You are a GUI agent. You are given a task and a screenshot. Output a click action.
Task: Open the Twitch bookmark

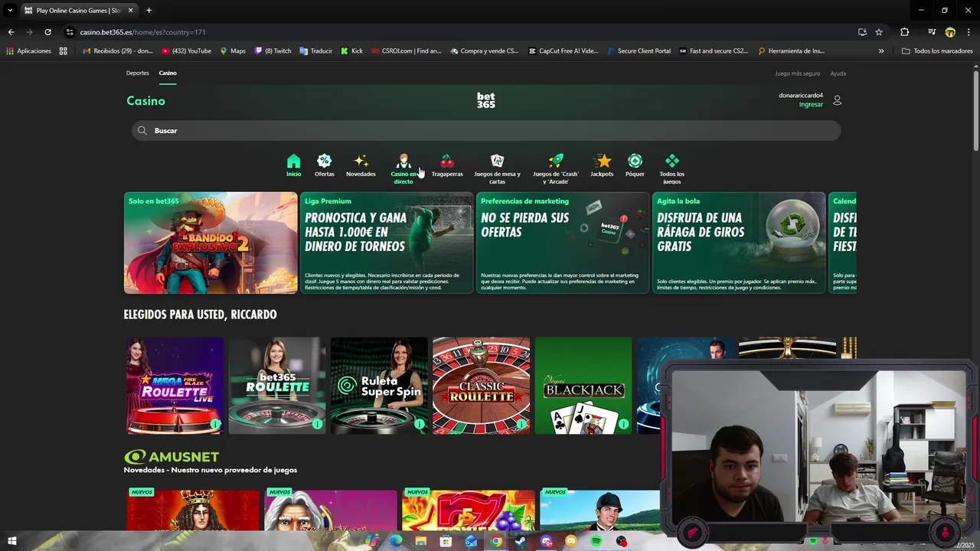[x=273, y=51]
